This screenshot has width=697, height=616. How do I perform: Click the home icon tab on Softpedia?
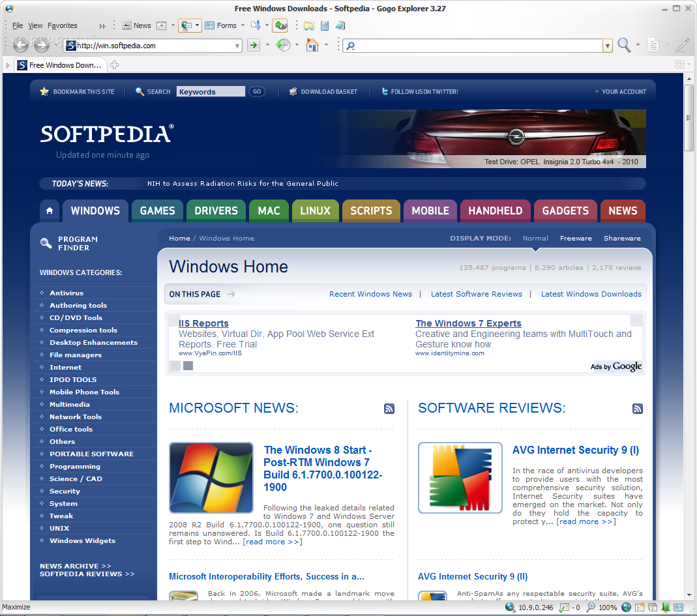pos(50,211)
